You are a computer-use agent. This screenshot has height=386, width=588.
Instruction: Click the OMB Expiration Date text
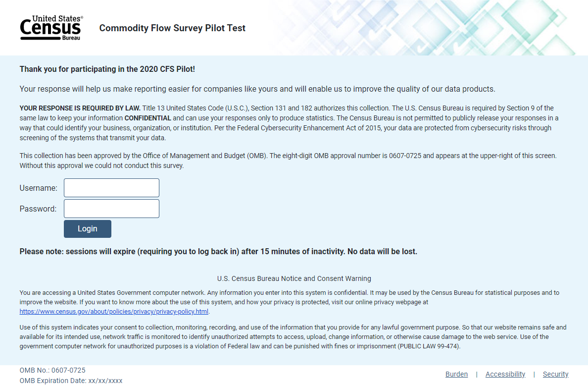pos(71,381)
